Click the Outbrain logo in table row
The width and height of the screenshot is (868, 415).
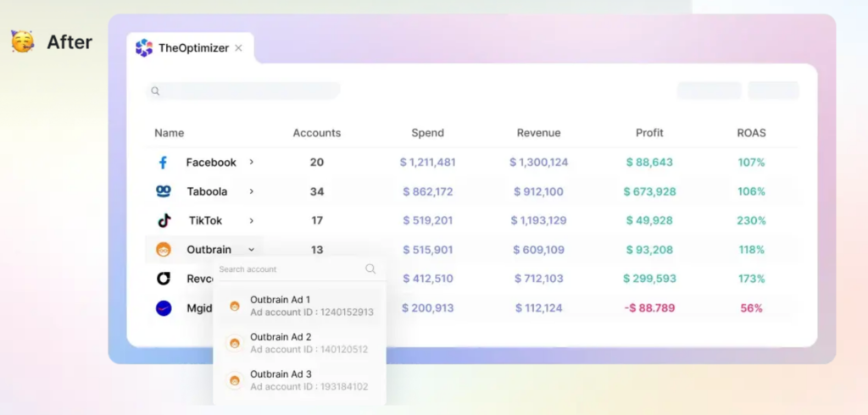(x=164, y=250)
